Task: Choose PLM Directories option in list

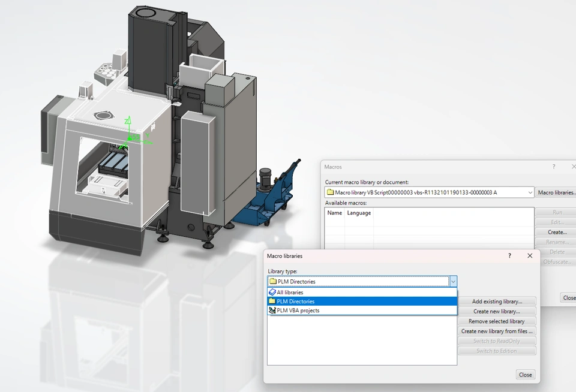Action: (x=362, y=301)
